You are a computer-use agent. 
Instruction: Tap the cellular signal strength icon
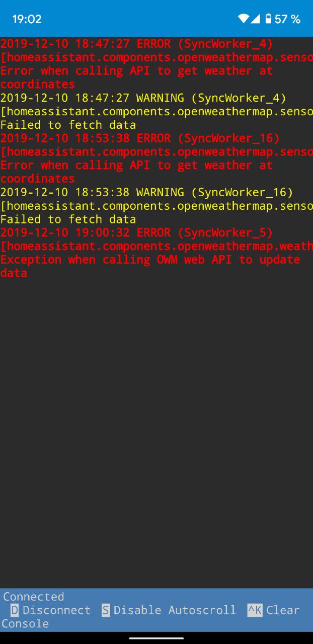tap(255, 19)
